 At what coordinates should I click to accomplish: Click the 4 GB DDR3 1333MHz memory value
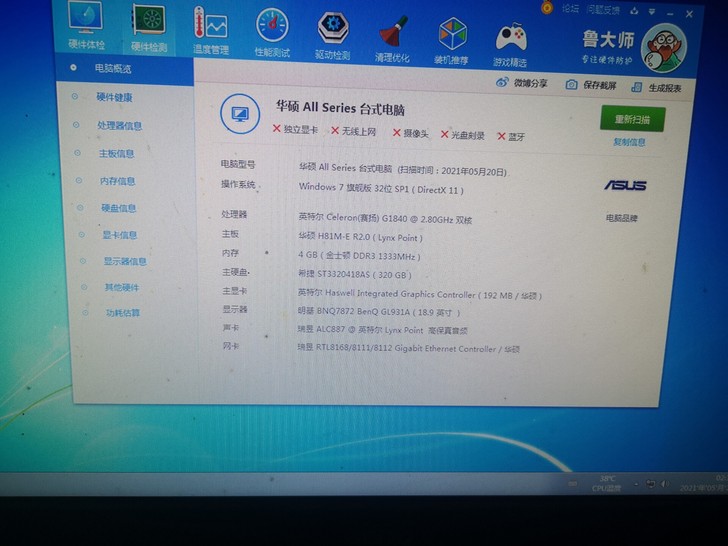click(x=359, y=256)
